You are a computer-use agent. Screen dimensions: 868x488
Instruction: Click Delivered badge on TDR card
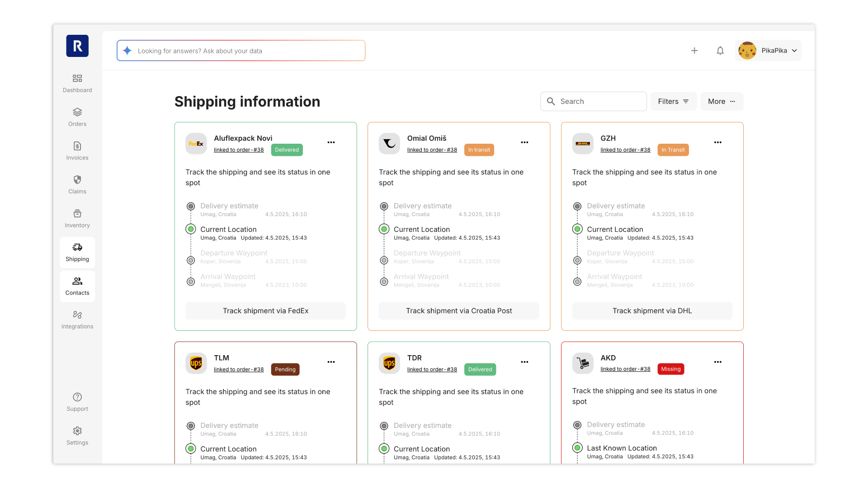(480, 370)
